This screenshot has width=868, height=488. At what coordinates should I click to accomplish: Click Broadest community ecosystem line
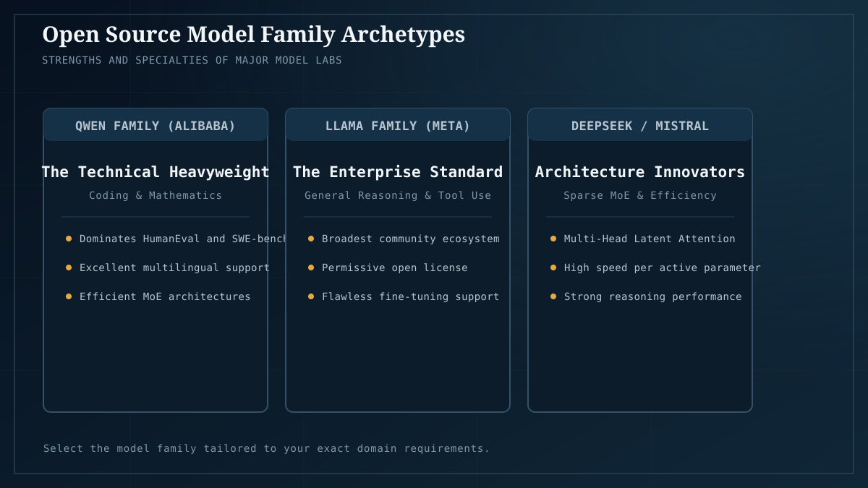[410, 239]
